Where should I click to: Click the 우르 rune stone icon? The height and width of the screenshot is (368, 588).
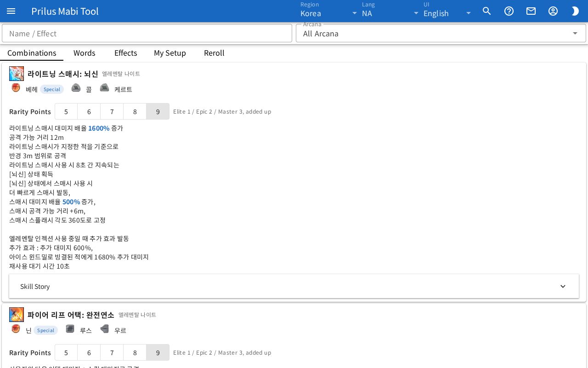(x=105, y=329)
